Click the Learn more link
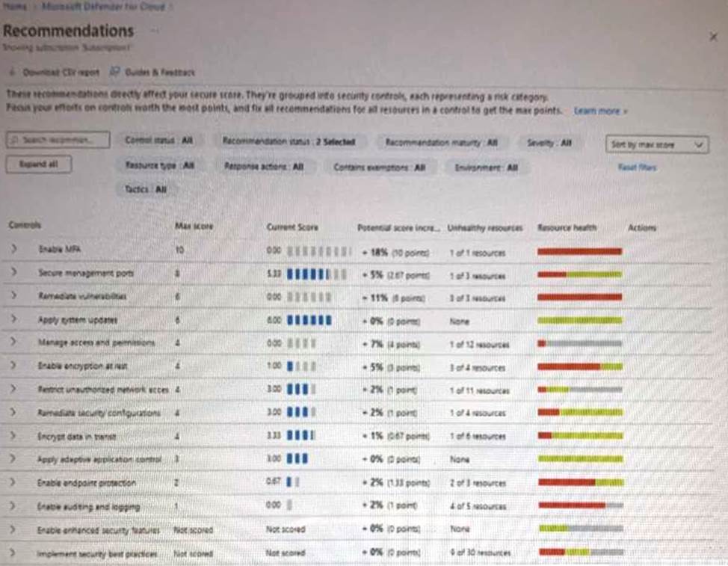Image resolution: width=728 pixels, height=566 pixels. coord(599,111)
